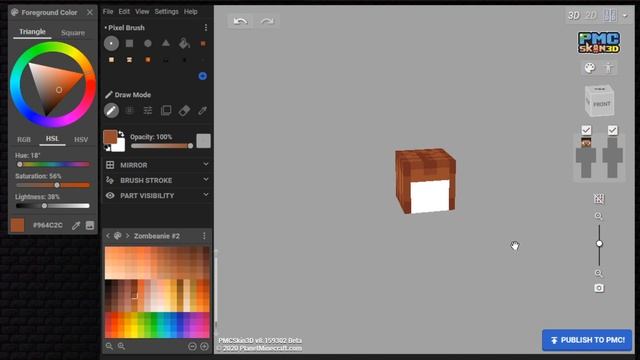Swap foreground and background colors

pos(121,134)
